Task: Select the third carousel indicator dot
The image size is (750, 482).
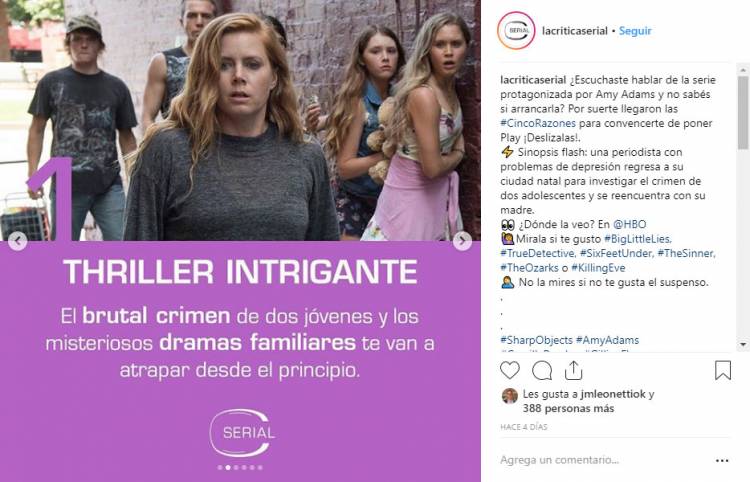Action: pyautogui.click(x=236, y=468)
